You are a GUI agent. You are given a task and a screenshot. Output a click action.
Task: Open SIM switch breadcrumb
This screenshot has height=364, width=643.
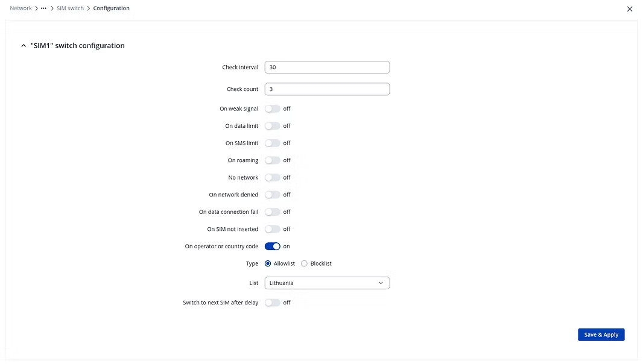(70, 8)
